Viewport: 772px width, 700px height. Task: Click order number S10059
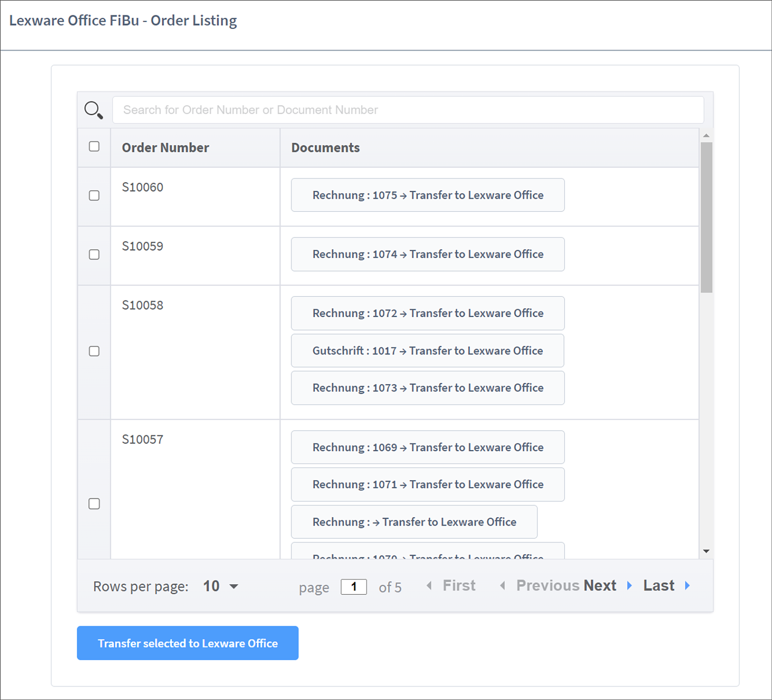142,246
